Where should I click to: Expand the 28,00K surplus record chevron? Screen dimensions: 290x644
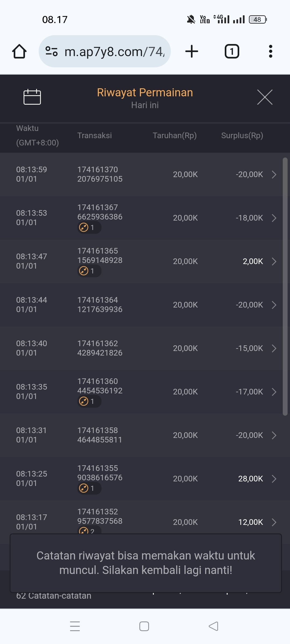point(274,479)
